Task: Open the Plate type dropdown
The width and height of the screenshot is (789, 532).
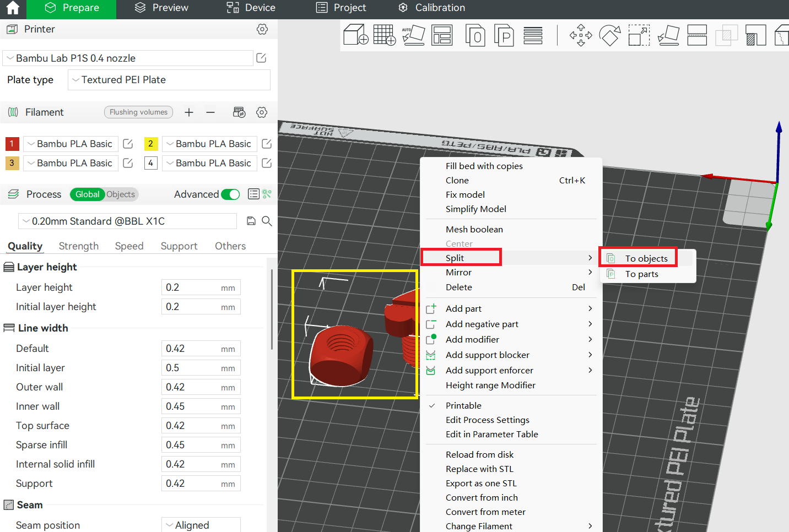Action: (x=169, y=80)
